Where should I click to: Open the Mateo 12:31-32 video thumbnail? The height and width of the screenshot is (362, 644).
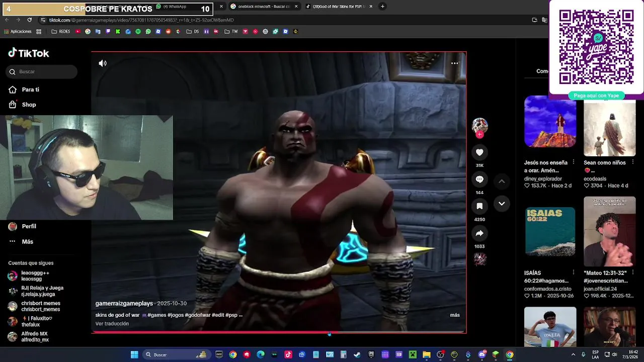click(x=609, y=231)
